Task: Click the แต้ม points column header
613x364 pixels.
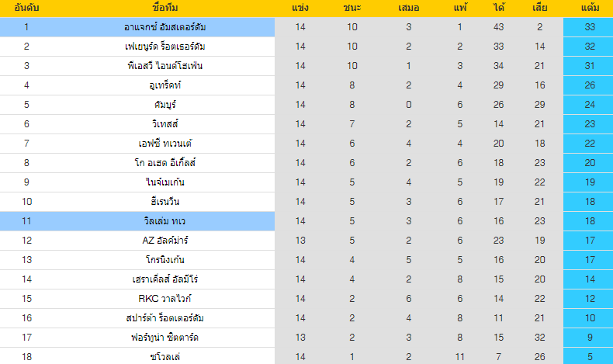Action: (589, 8)
